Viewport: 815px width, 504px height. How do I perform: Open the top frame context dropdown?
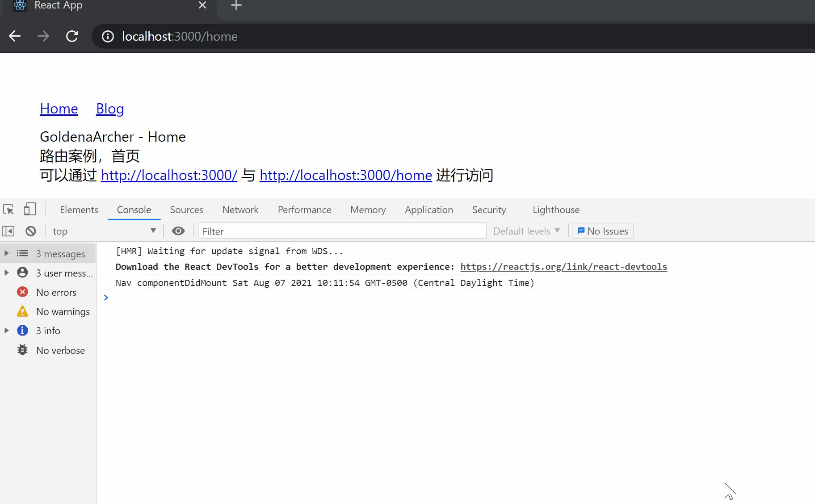(105, 231)
